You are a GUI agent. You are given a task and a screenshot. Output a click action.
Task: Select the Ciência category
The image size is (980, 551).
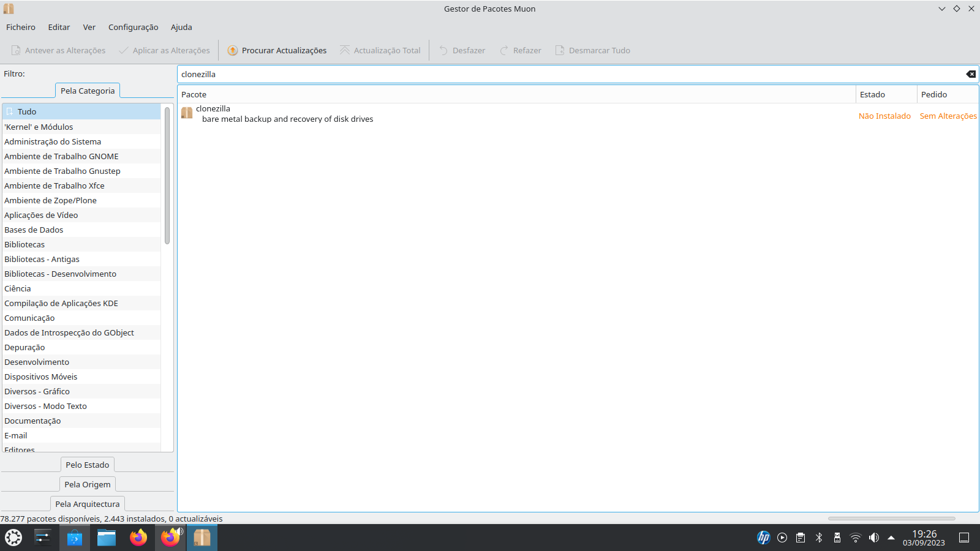pos(81,288)
